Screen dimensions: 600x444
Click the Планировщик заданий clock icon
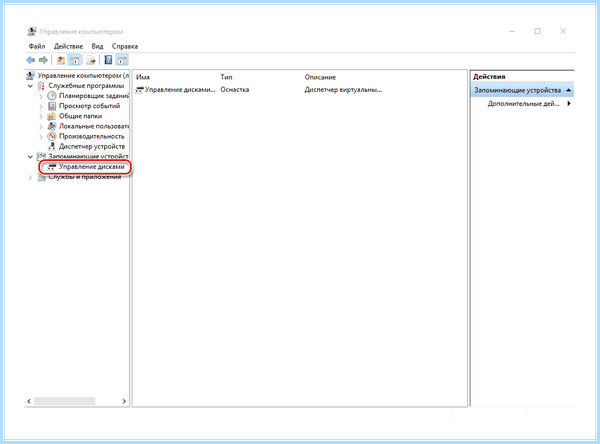coord(52,96)
